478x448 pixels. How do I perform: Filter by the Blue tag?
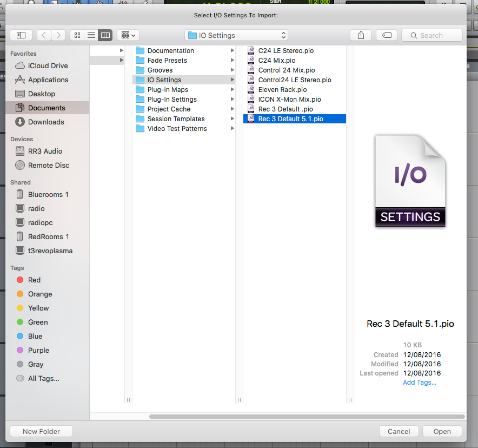(47, 336)
